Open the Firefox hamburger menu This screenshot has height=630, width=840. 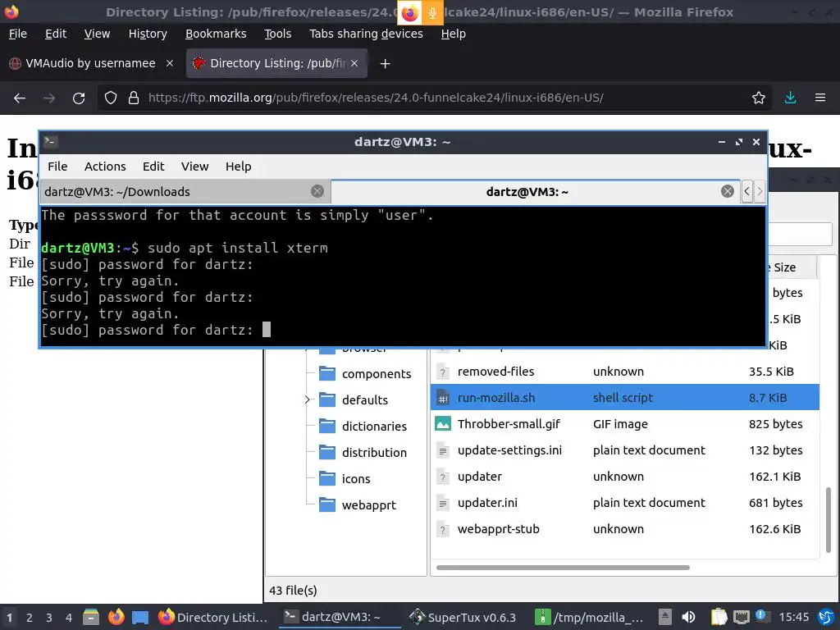(820, 98)
